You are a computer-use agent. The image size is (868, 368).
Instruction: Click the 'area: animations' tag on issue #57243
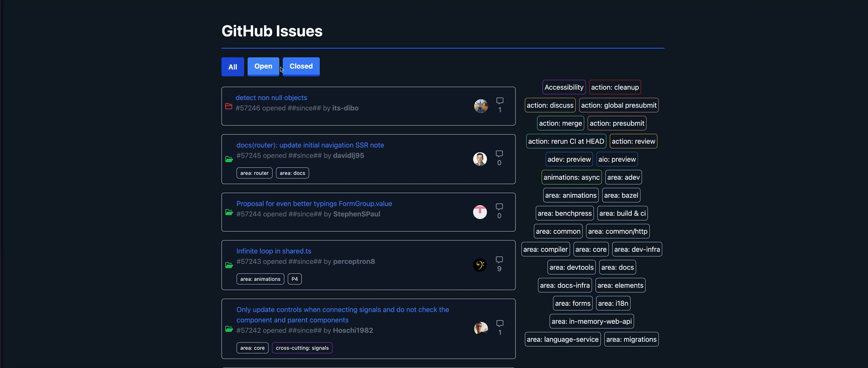(260, 279)
